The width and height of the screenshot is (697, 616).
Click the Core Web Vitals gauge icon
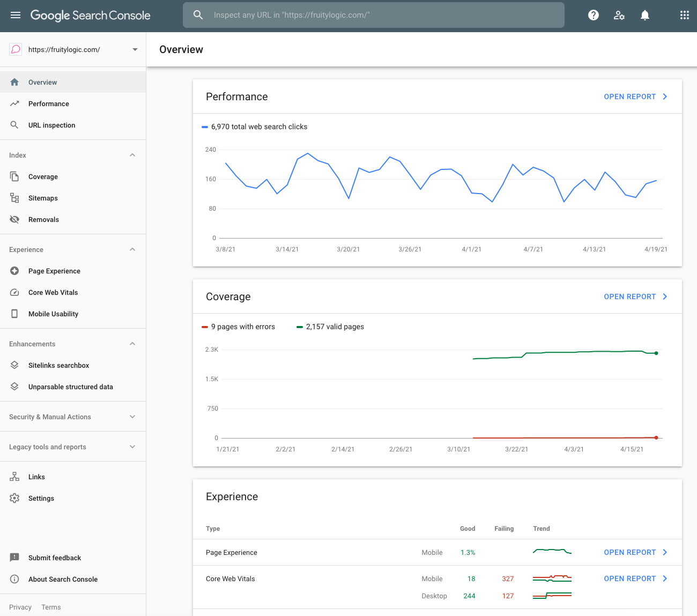[x=14, y=292]
